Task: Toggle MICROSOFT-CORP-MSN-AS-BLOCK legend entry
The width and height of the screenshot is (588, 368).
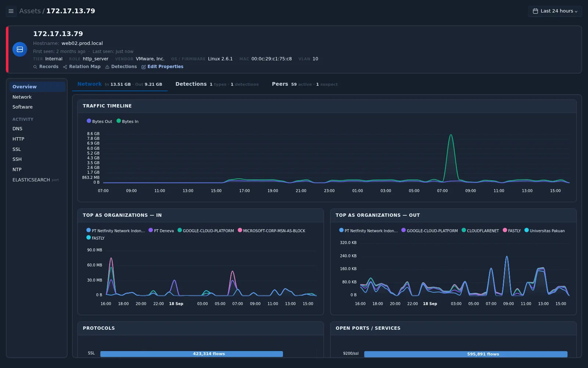Action: point(272,231)
